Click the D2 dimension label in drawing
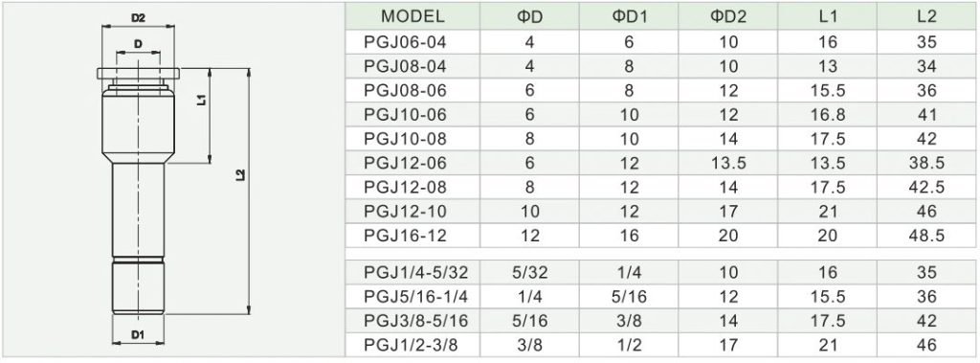Screen dimensions: 980x363 138,19
